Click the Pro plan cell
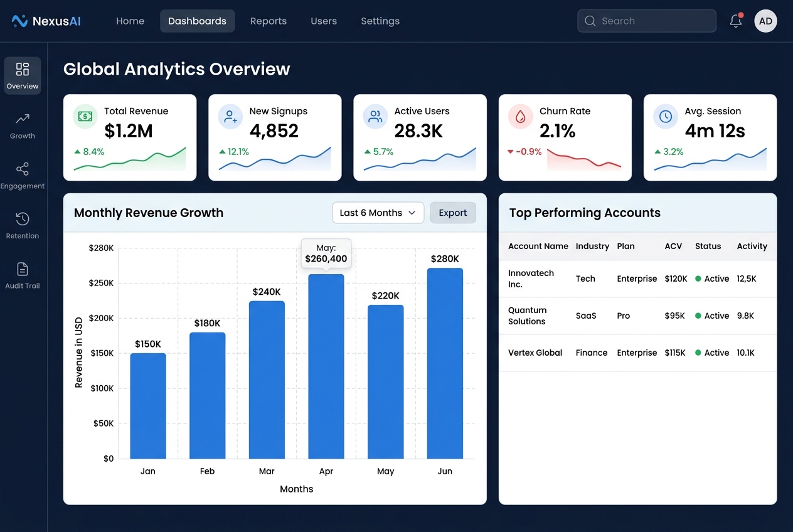This screenshot has width=793, height=532. pyautogui.click(x=623, y=316)
